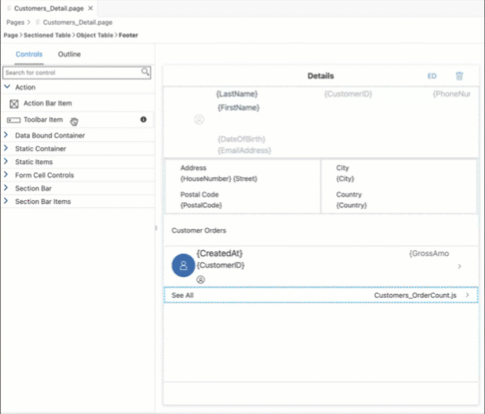The width and height of the screenshot is (485, 414).
Task: Close the Customers_Detail.page tab
Action: point(90,8)
